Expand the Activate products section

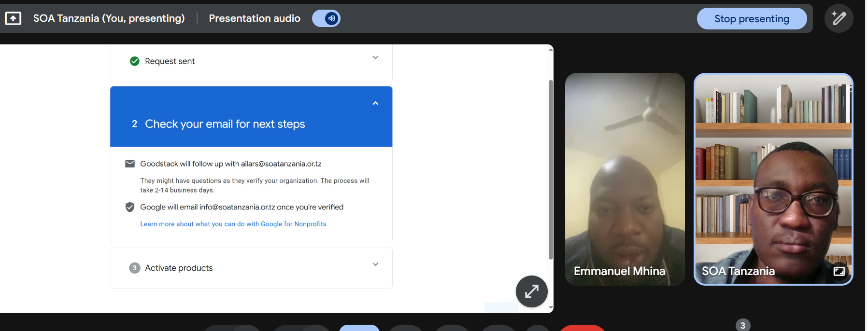click(x=375, y=264)
